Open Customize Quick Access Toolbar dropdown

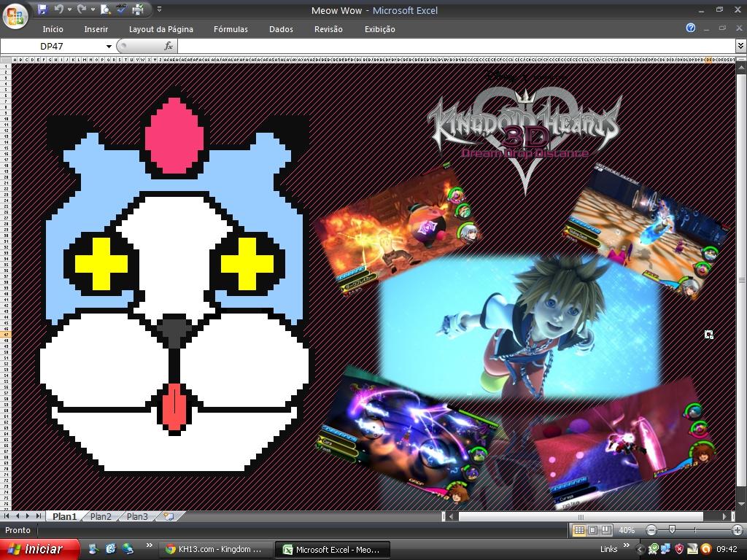159,9
